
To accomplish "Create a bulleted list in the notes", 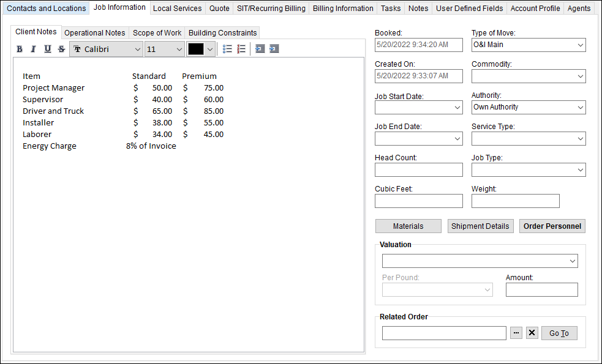I will tap(227, 48).
